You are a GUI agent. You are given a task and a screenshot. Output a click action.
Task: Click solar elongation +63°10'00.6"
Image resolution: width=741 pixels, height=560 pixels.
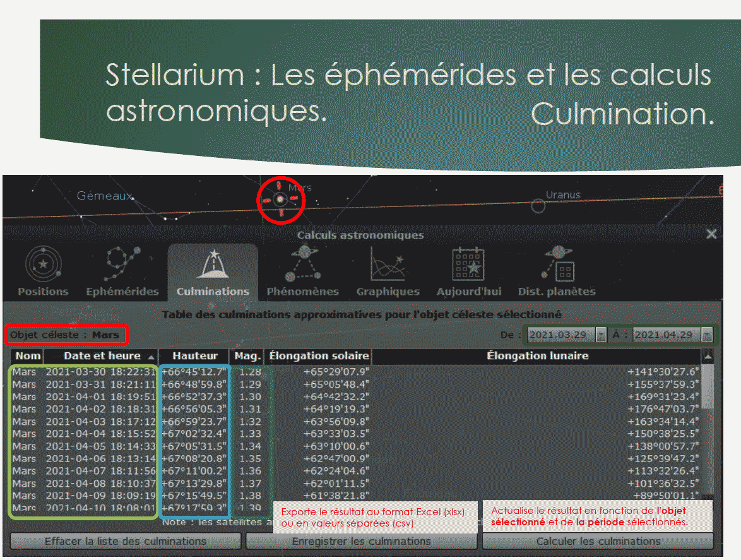(336, 446)
